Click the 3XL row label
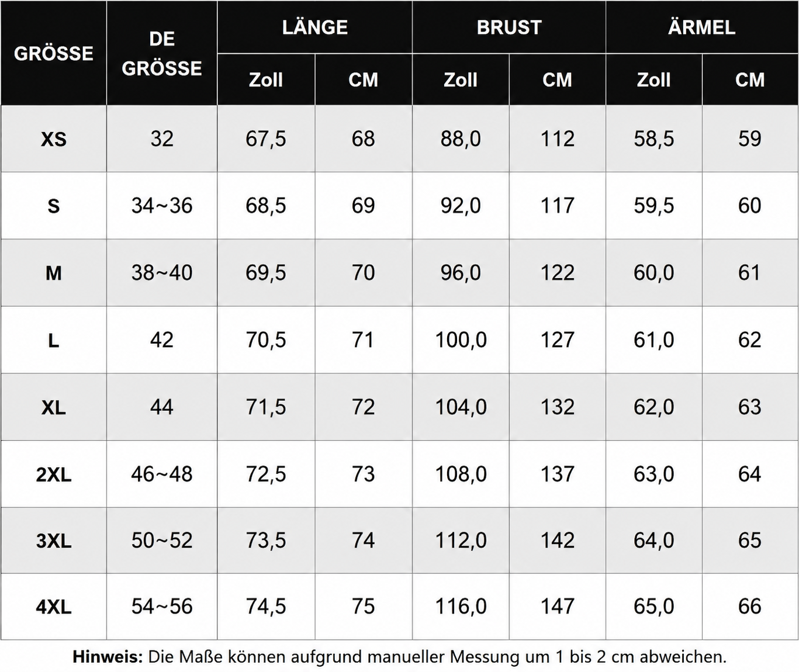The width and height of the screenshot is (799, 672). [53, 541]
